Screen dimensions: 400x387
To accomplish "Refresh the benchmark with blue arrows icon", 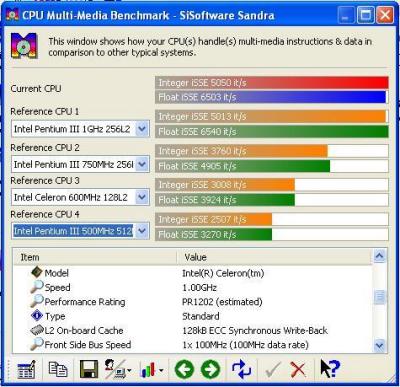I will (x=241, y=369).
